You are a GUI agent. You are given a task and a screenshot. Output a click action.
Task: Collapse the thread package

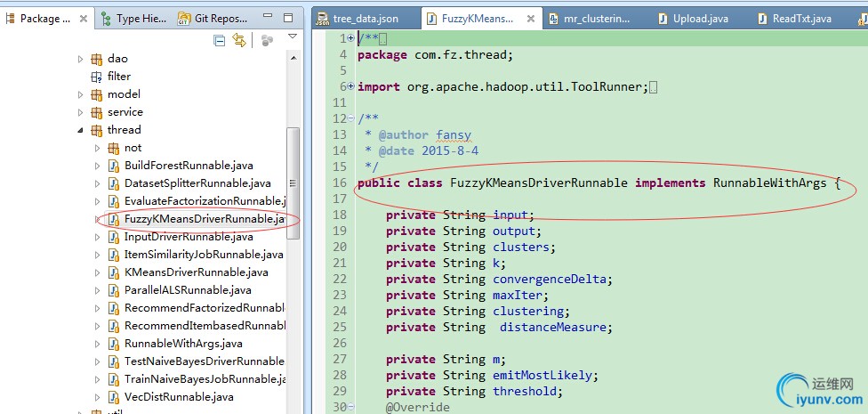point(81,130)
